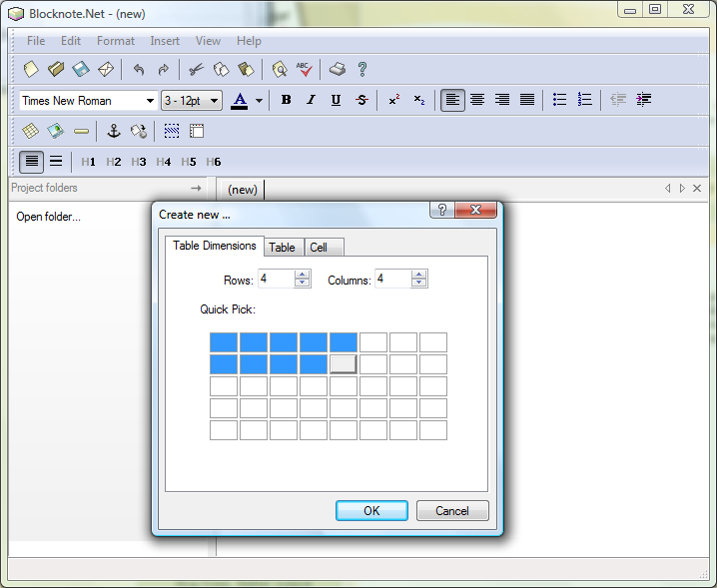Click the font color A swatch

coord(240,101)
